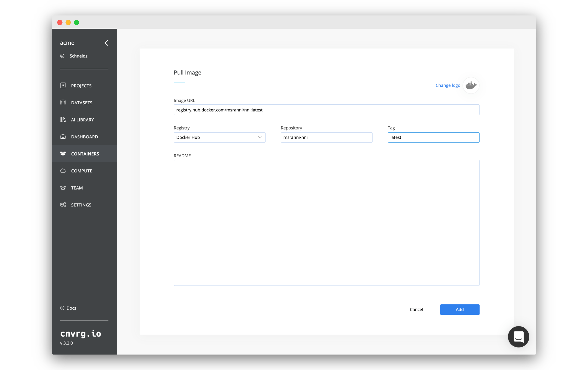Click into the Tag field
The image size is (588, 370).
pos(433,137)
